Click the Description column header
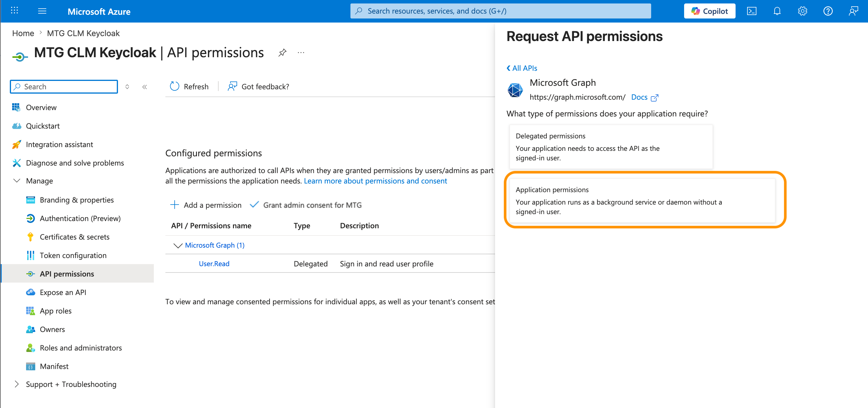Screen dimensions: 868x408 [x=359, y=226]
